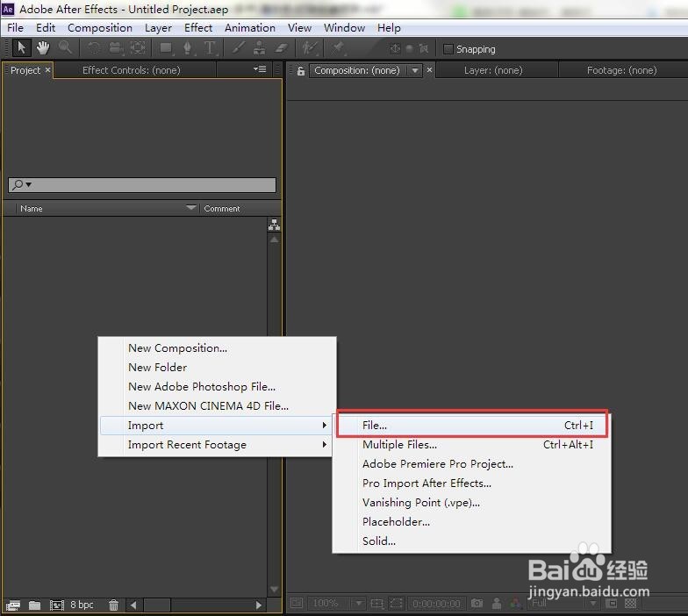Toggle Always Preview This View button

297,604
